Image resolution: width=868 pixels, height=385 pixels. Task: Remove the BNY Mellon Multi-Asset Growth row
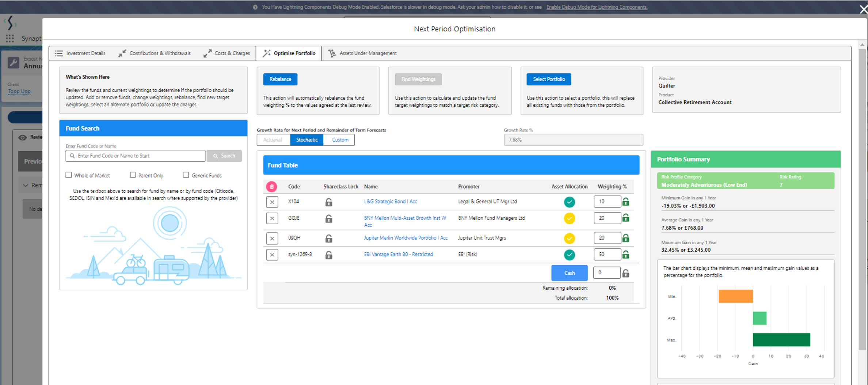pyautogui.click(x=272, y=218)
